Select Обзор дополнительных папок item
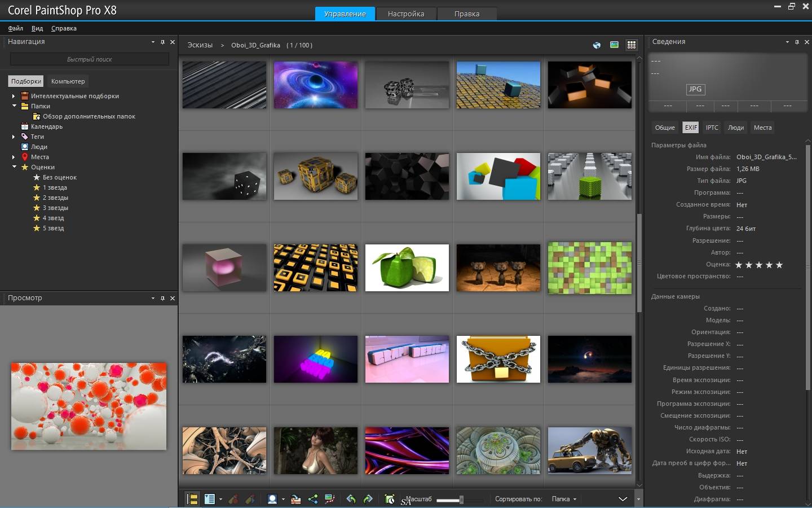This screenshot has width=812, height=508. 89,116
